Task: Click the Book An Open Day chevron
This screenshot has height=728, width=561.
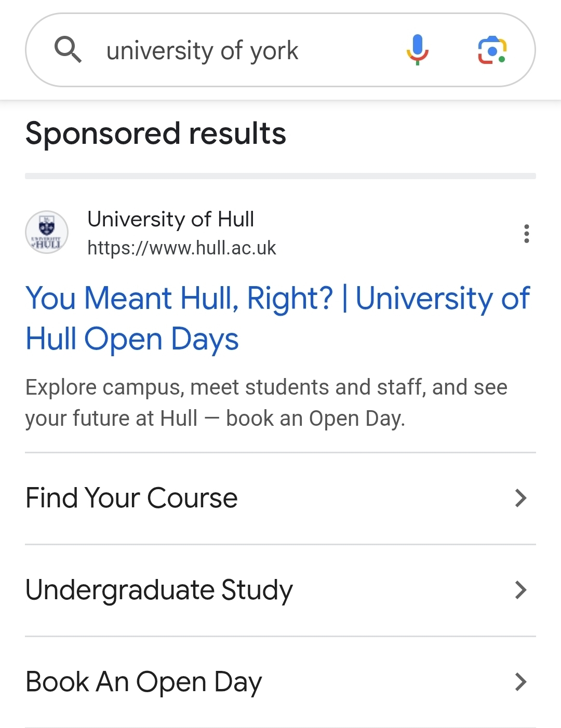Action: pos(520,682)
